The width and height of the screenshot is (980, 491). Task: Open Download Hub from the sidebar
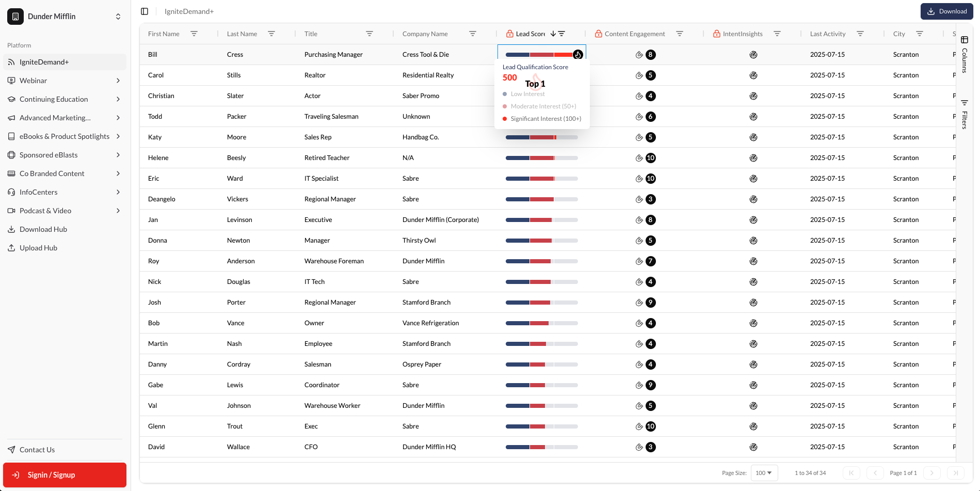pyautogui.click(x=43, y=229)
